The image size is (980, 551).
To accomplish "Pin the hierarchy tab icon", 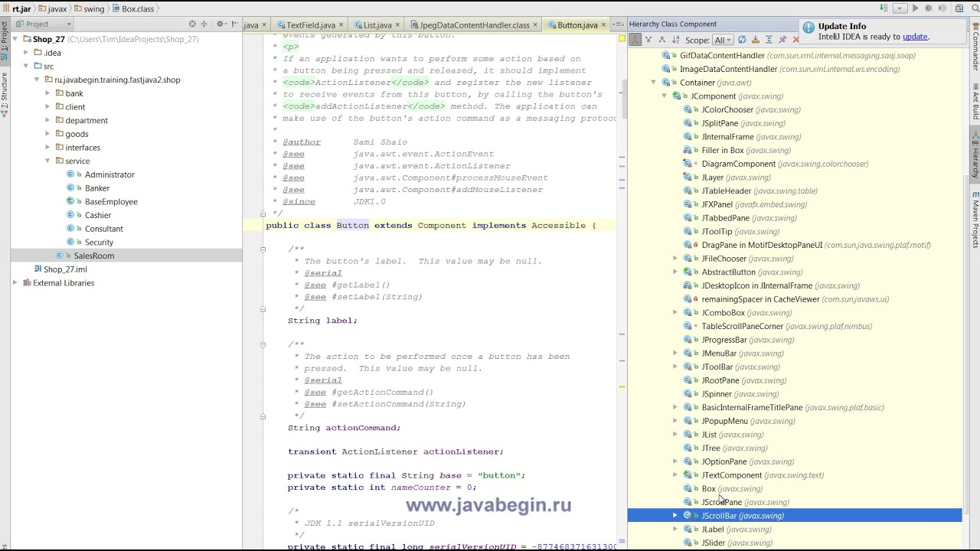I will [782, 40].
